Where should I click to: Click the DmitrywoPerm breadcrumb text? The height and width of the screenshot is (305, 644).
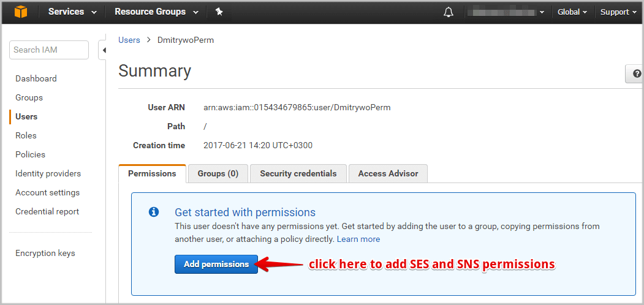pos(186,40)
